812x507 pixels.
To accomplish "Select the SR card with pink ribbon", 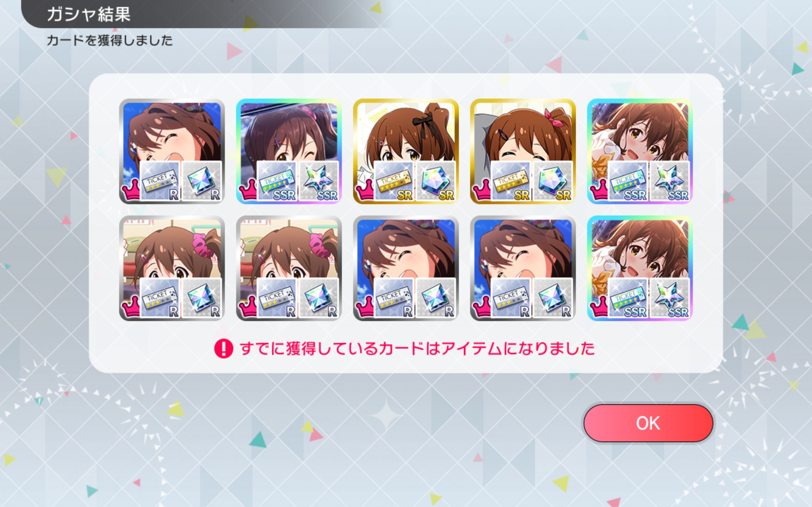I will 523,151.
